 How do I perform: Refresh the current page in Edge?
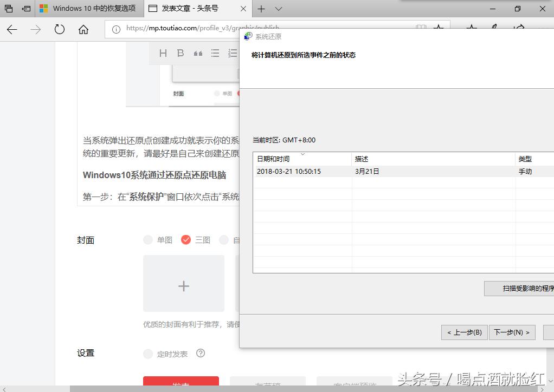pyautogui.click(x=60, y=30)
